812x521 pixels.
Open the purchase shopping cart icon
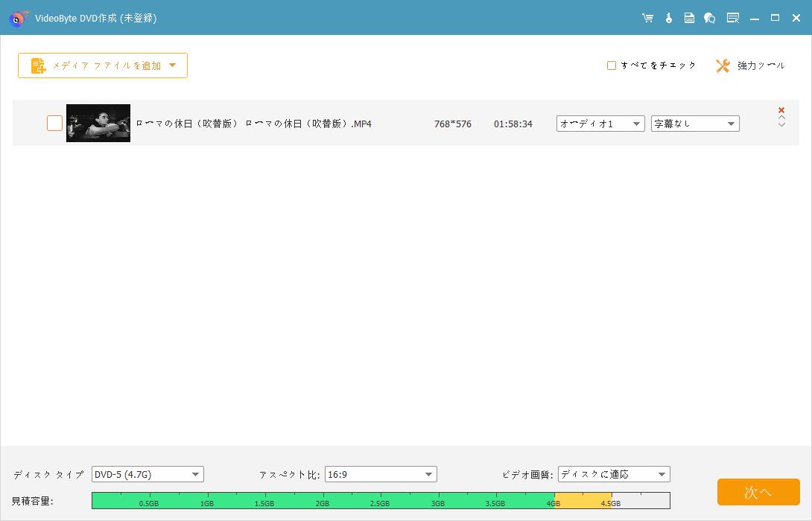pyautogui.click(x=647, y=18)
